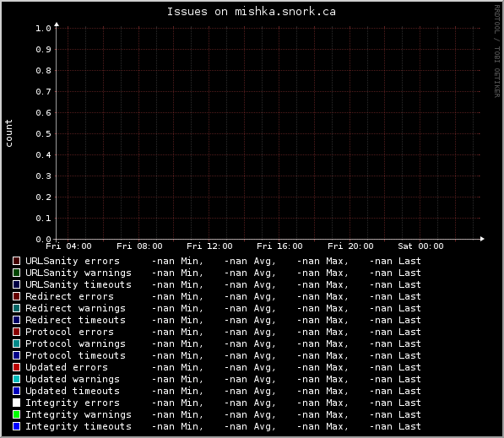
Task: Click the URLSanity errors color swatch
Action: (x=16, y=261)
